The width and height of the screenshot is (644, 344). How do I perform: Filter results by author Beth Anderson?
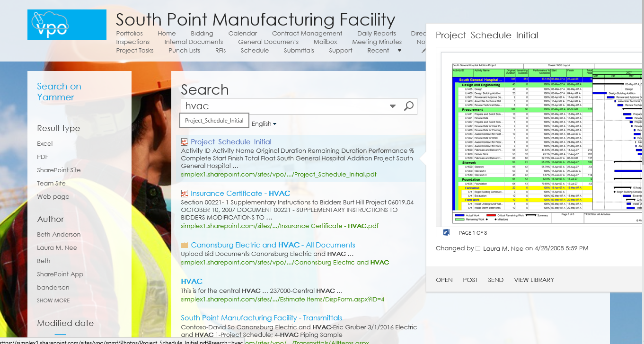pyautogui.click(x=59, y=235)
